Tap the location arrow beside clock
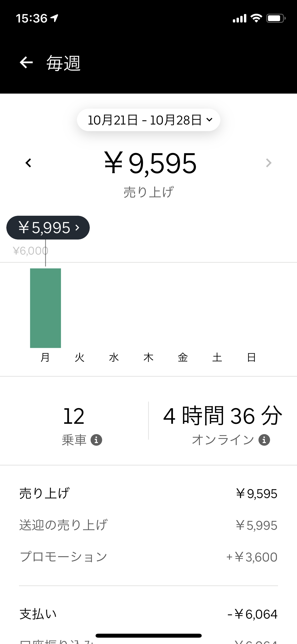Screen dimensions: 297x644 click(x=55, y=18)
